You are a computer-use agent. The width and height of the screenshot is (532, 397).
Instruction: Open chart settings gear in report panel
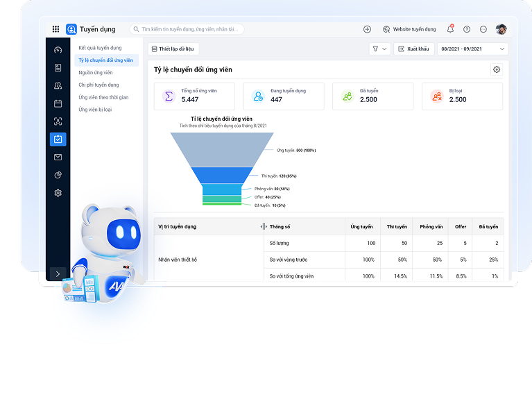496,69
